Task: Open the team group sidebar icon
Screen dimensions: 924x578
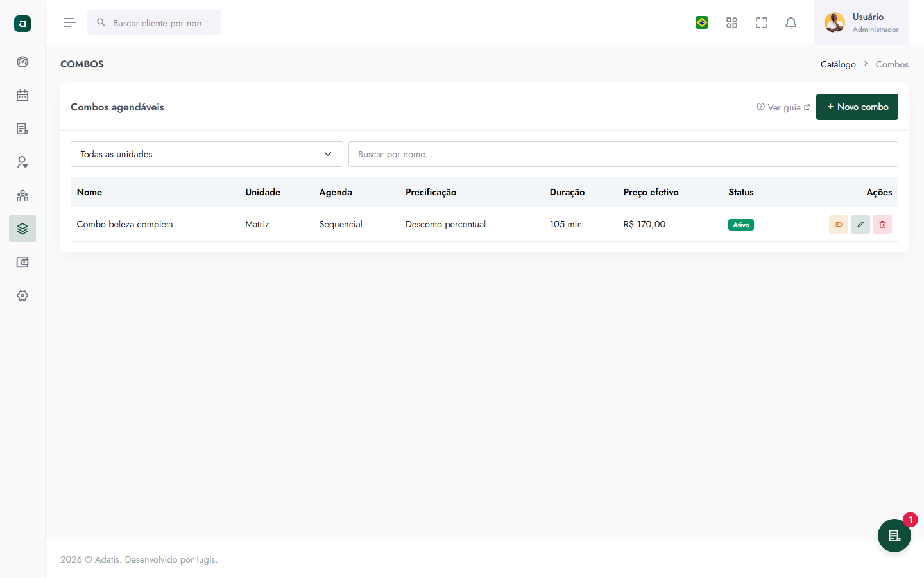Action: (x=22, y=195)
